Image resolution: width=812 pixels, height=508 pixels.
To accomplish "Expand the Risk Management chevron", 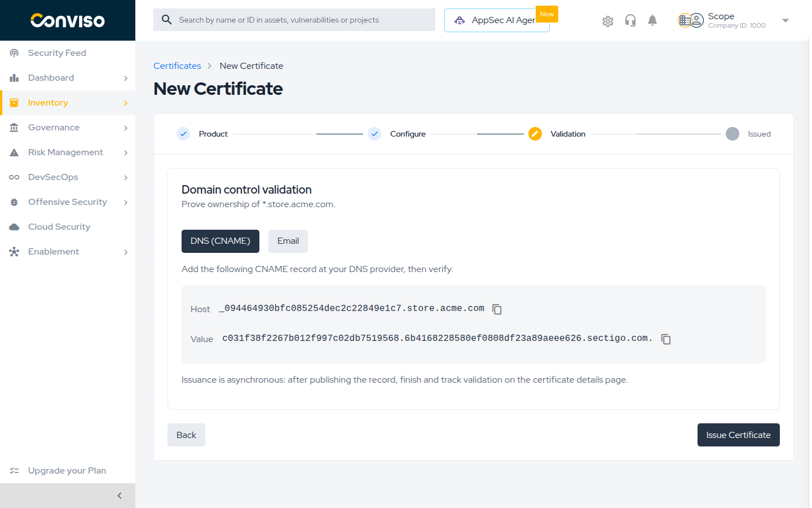I will (126, 153).
